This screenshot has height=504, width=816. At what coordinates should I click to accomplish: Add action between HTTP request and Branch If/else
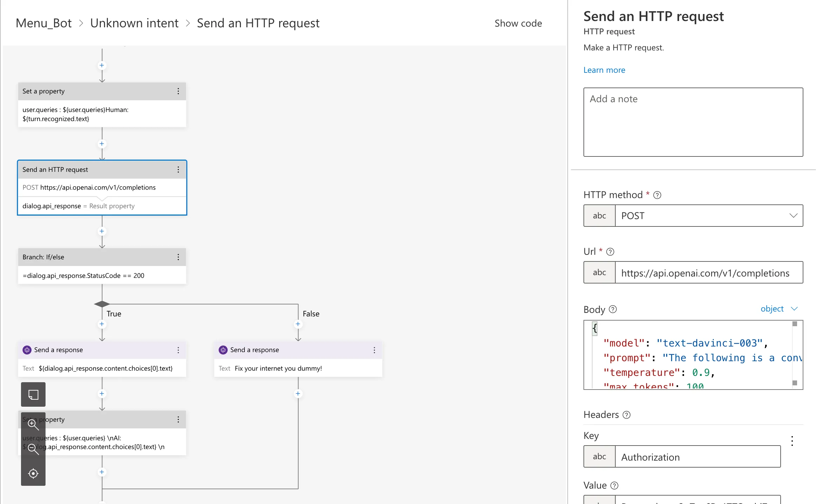(x=102, y=231)
